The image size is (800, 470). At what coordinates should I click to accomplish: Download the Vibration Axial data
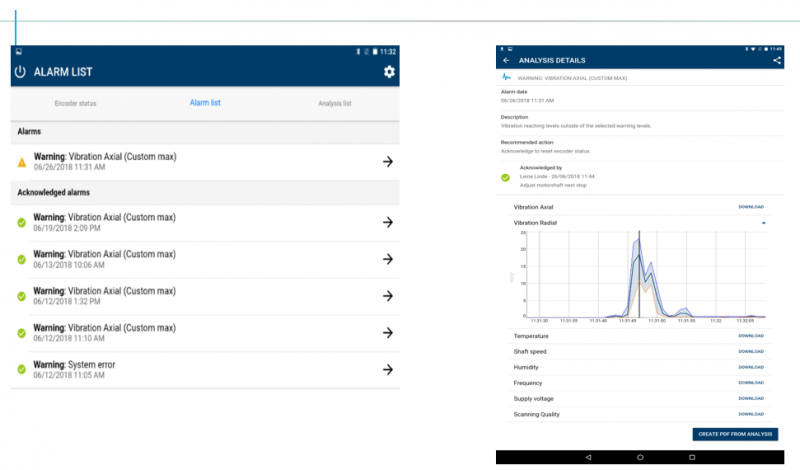click(x=750, y=207)
